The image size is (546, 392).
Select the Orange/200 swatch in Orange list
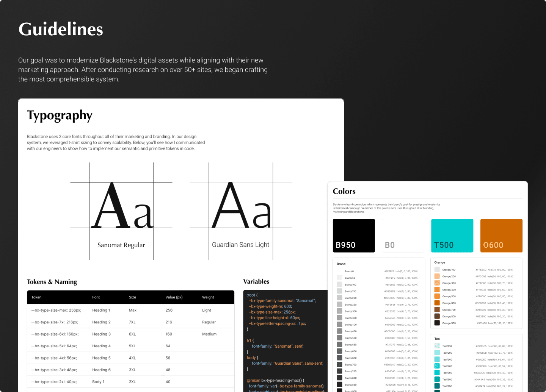pos(437,276)
